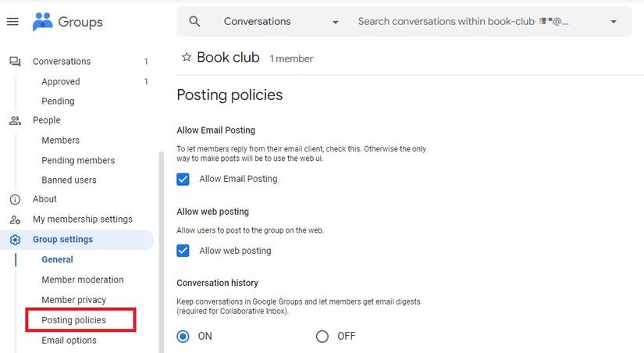Click the search magnifier icon
Viewport: 644px width, 353px height.
195,22
